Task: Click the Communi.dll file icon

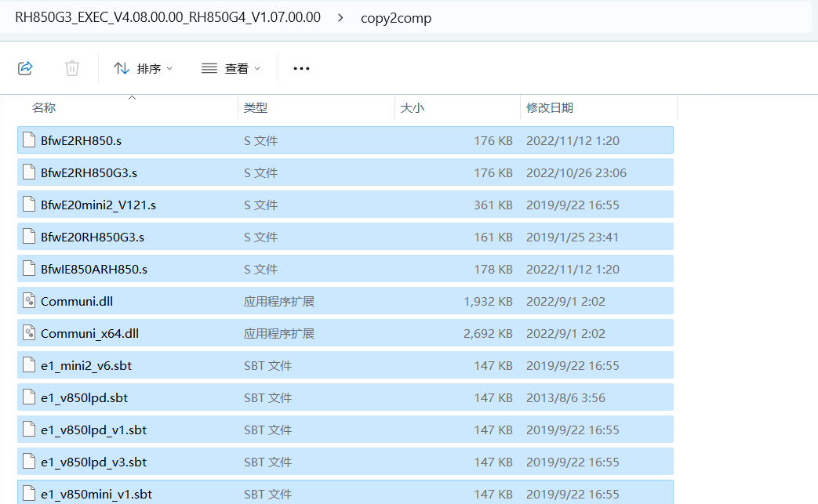Action: [x=29, y=301]
